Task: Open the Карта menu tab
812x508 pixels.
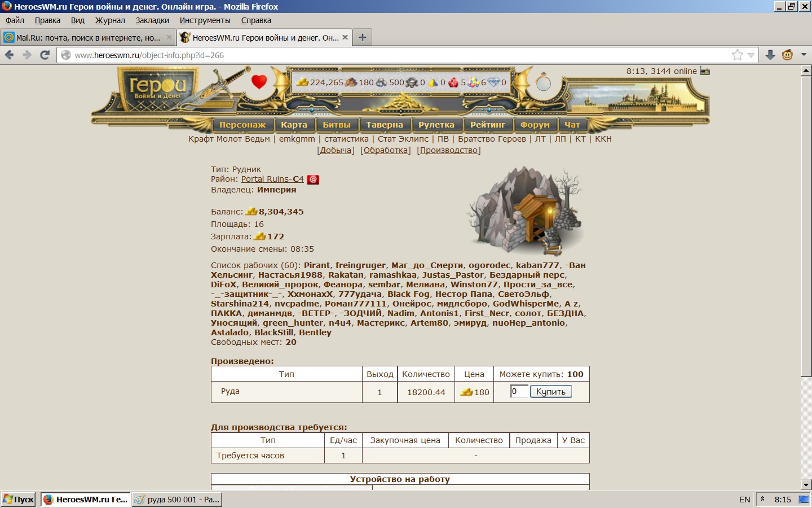Action: (294, 125)
